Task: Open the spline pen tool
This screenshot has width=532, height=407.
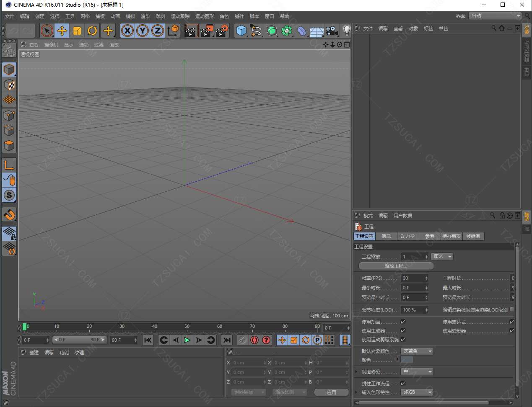Action: 256,31
